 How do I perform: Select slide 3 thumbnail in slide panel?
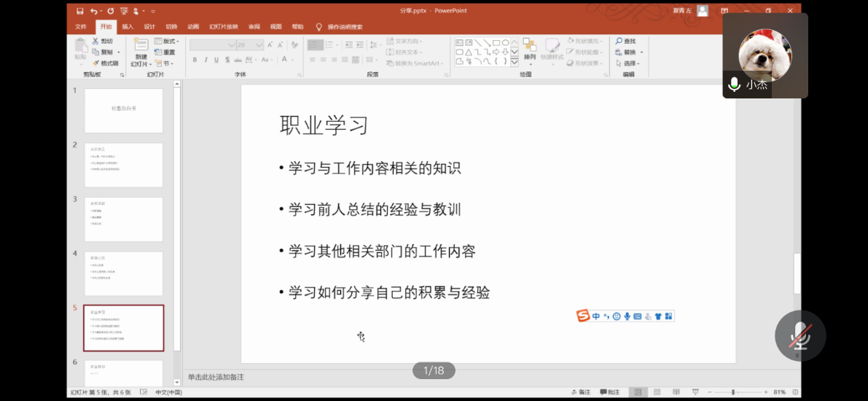(123, 219)
